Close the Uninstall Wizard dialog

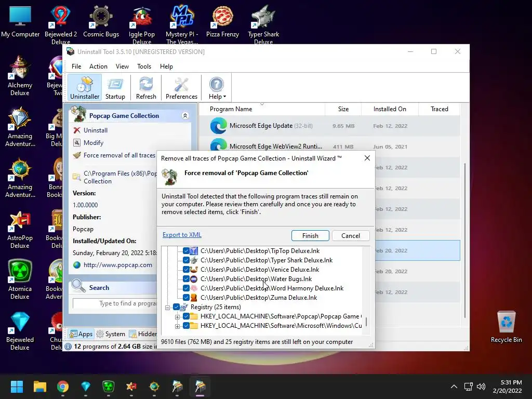pyautogui.click(x=367, y=158)
